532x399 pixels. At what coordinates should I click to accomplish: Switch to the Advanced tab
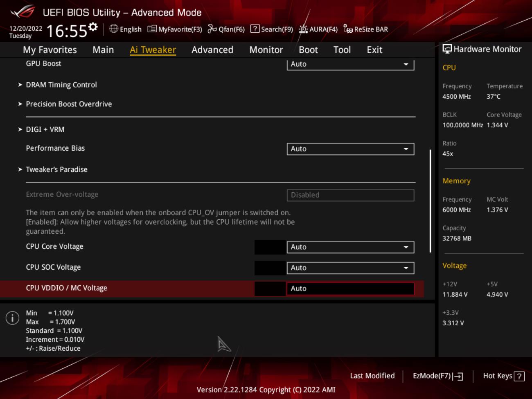pos(212,50)
